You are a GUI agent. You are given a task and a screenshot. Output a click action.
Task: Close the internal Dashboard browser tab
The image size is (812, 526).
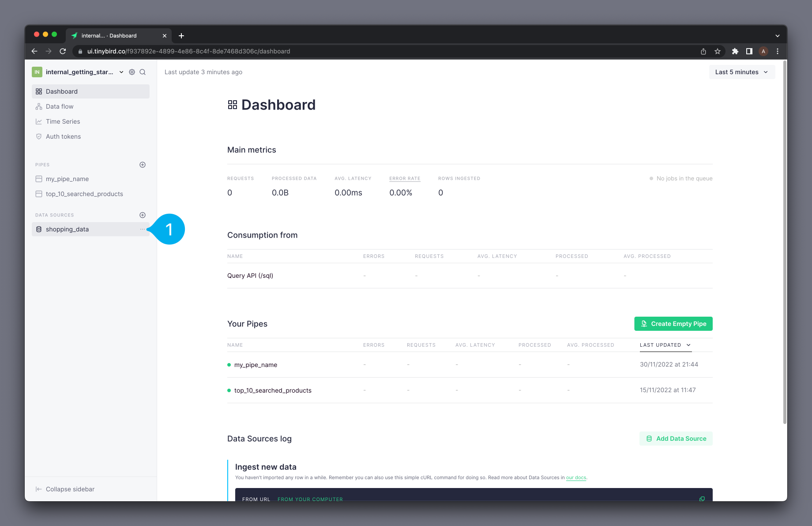coord(165,36)
